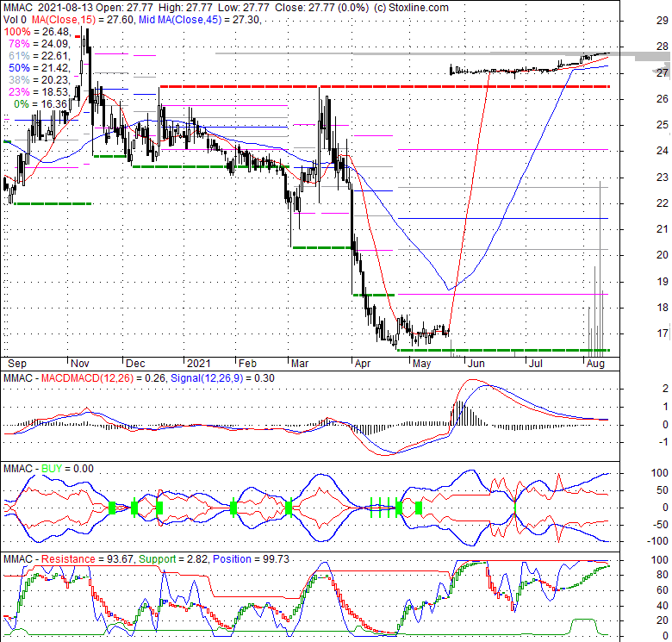Click the 'Signal(12,26,9) = 0.30' label

click(222, 378)
